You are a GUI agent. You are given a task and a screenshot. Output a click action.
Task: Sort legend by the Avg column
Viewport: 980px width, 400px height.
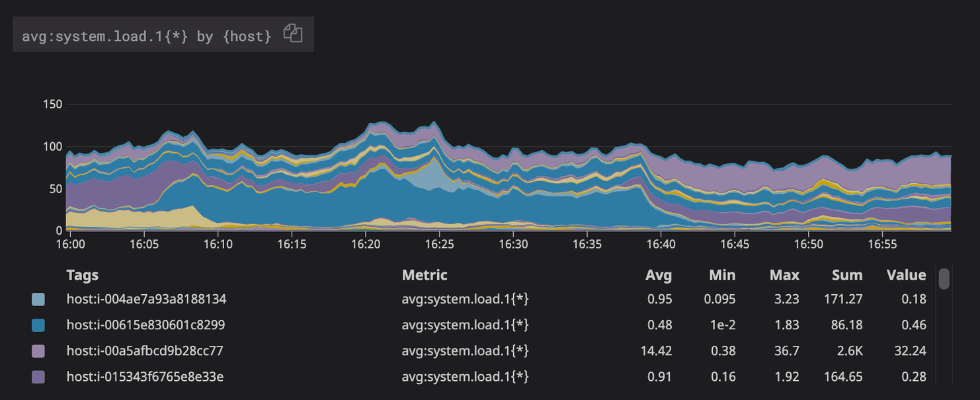coord(659,275)
